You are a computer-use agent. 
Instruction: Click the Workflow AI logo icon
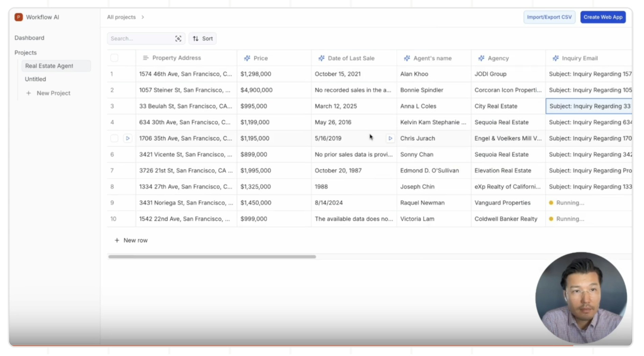[19, 17]
